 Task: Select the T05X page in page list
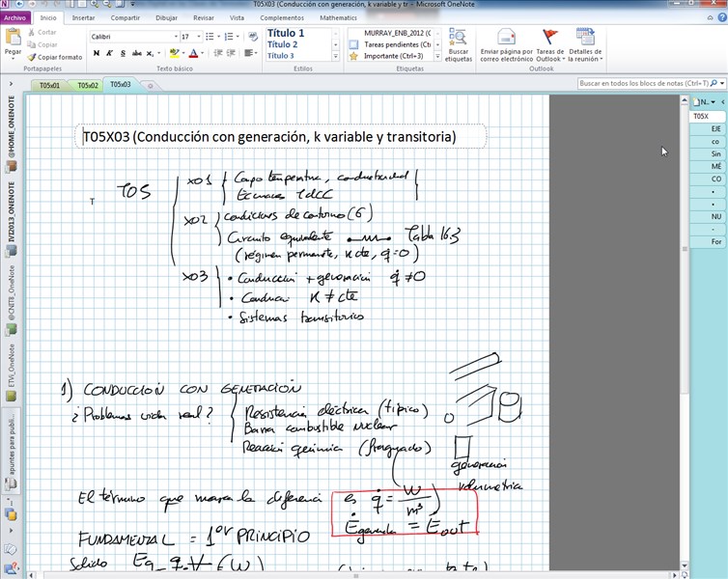click(707, 116)
